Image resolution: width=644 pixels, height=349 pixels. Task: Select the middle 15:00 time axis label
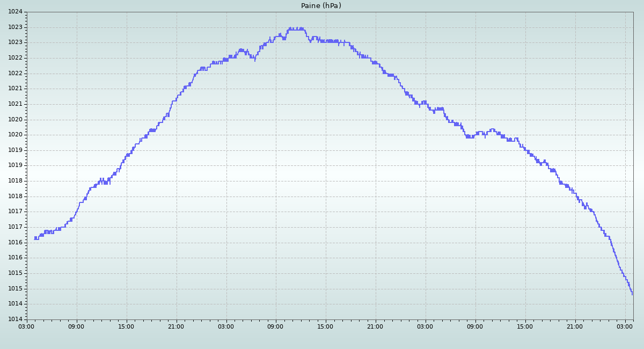pos(326,326)
